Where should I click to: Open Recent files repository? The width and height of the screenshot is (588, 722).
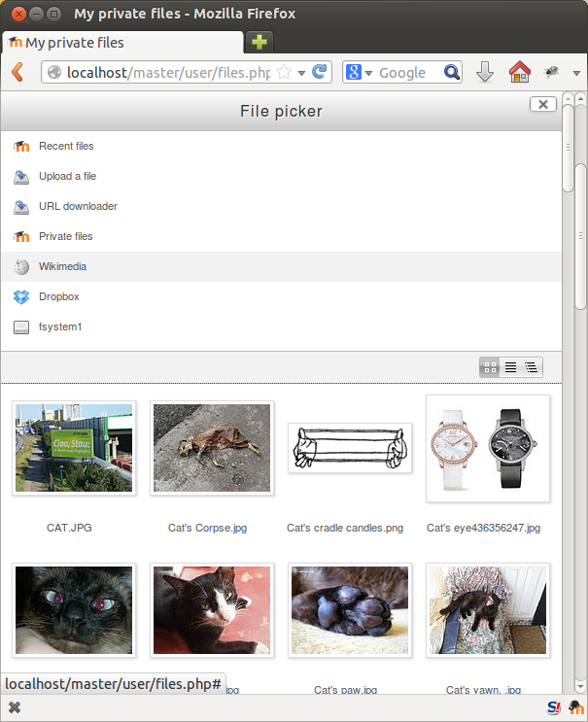(281, 147)
